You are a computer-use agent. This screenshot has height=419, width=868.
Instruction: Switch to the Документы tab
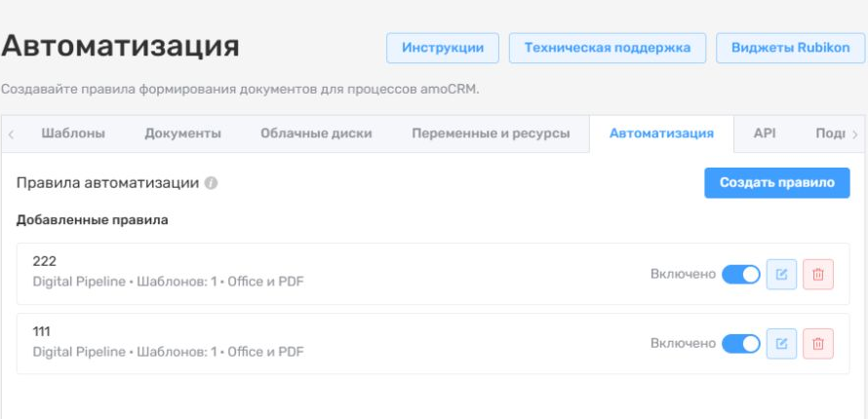[x=182, y=133]
